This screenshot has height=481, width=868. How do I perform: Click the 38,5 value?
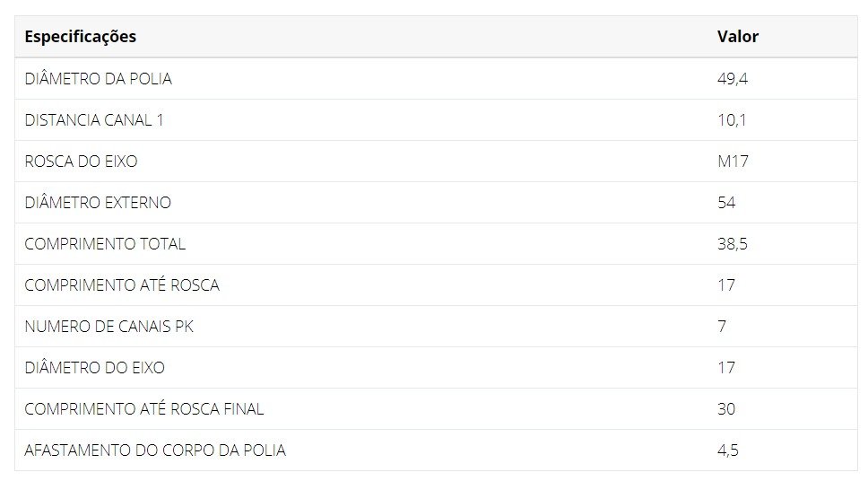tap(732, 244)
